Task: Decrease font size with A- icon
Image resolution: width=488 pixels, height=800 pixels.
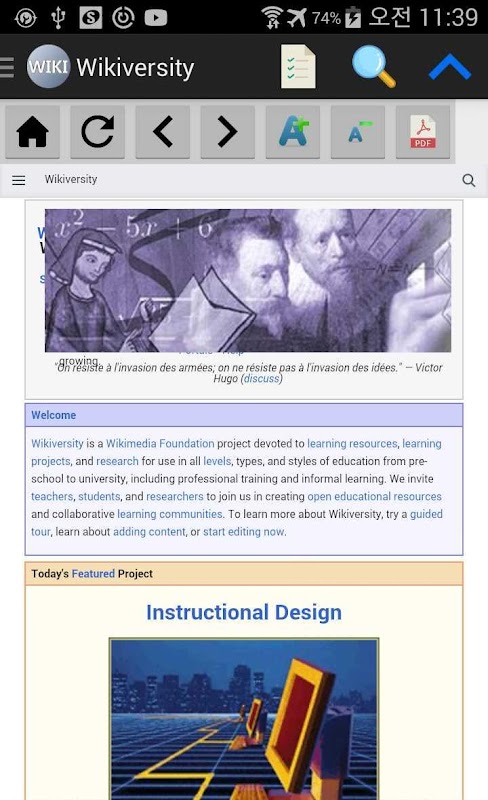Action: [358, 132]
